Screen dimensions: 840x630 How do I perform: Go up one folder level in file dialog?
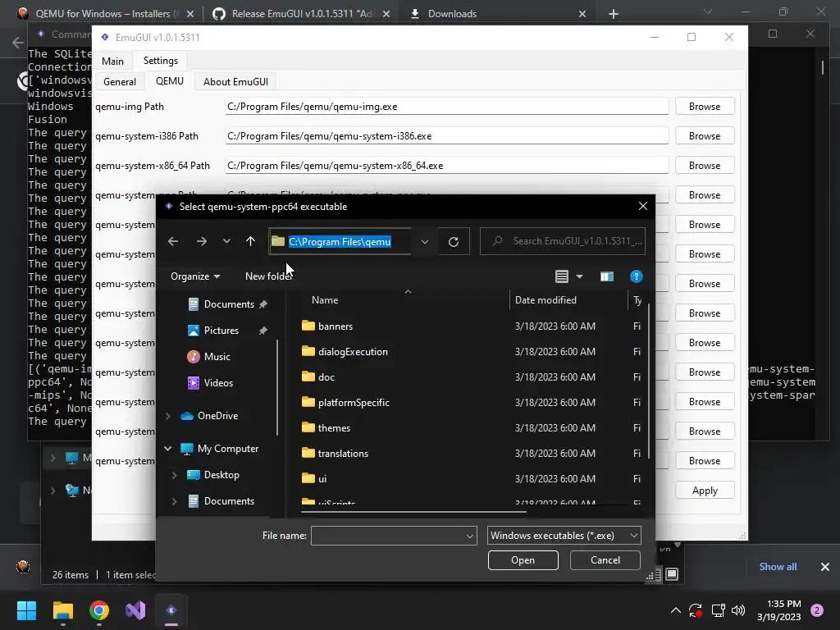coord(250,242)
